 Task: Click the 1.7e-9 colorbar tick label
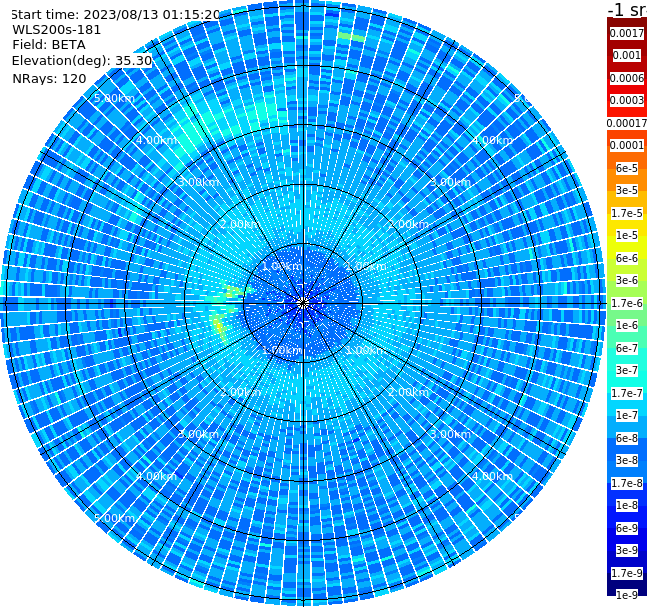pyautogui.click(x=627, y=573)
